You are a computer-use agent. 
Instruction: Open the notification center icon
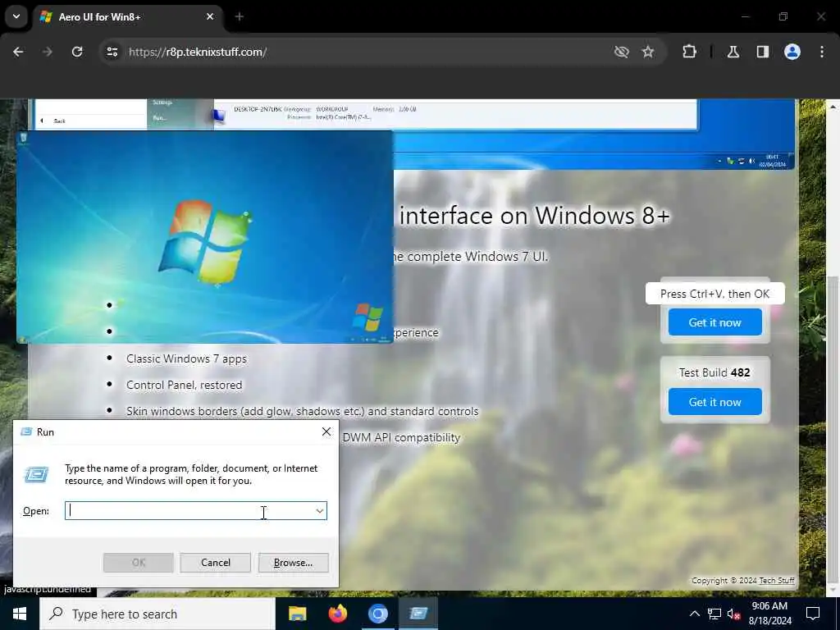pyautogui.click(x=813, y=614)
